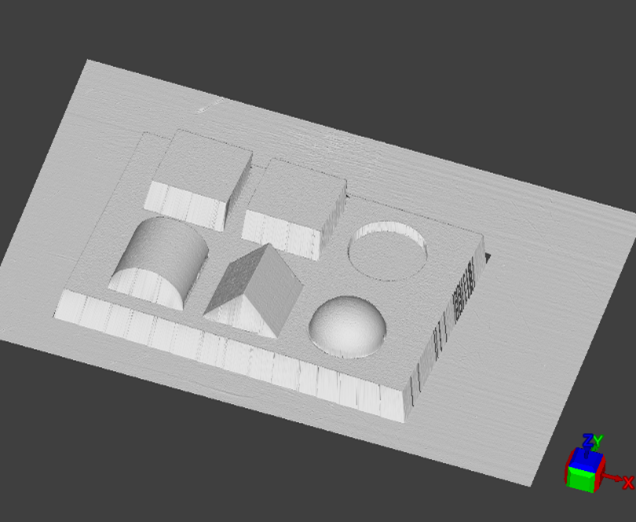The width and height of the screenshot is (636, 522).
Task: Select the circular recessed hole on the model
Action: (x=387, y=248)
